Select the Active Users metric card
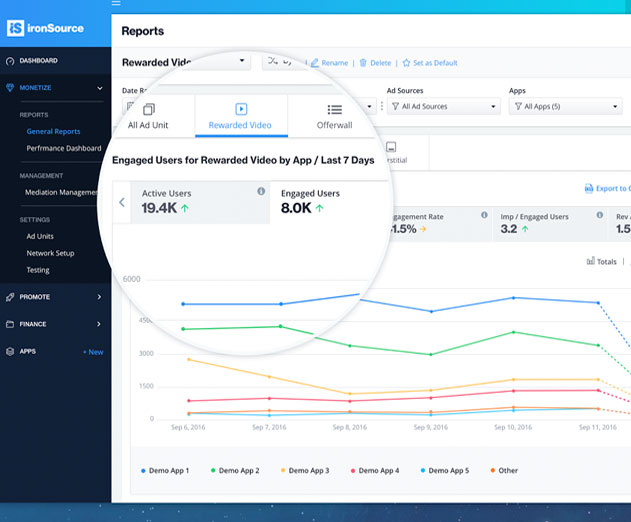This screenshot has width=631, height=522. click(x=200, y=202)
